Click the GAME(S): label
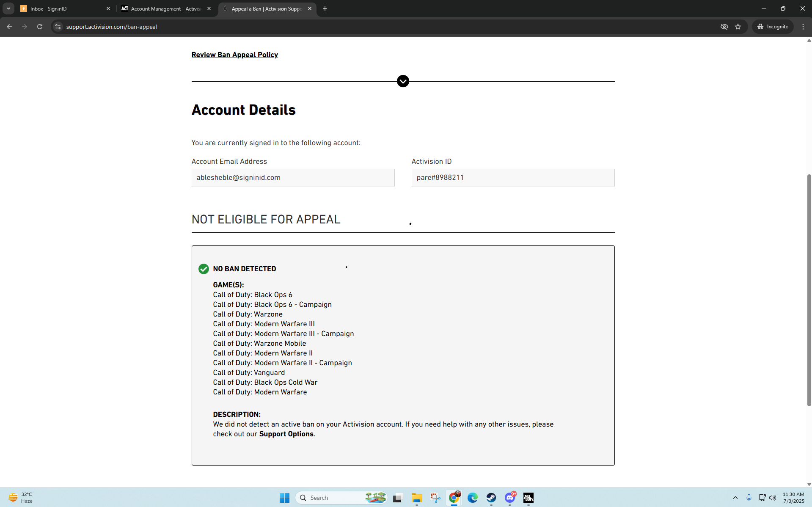 (x=228, y=285)
